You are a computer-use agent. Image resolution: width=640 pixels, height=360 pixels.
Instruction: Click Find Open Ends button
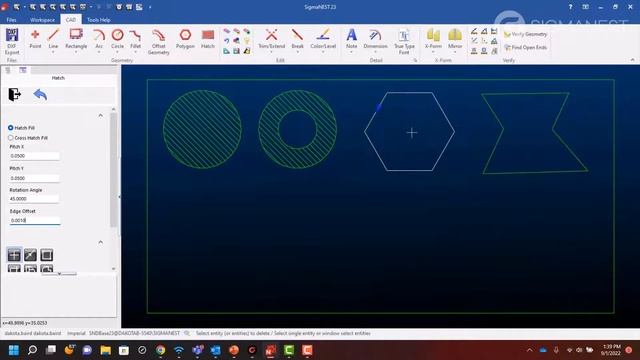[x=525, y=47]
